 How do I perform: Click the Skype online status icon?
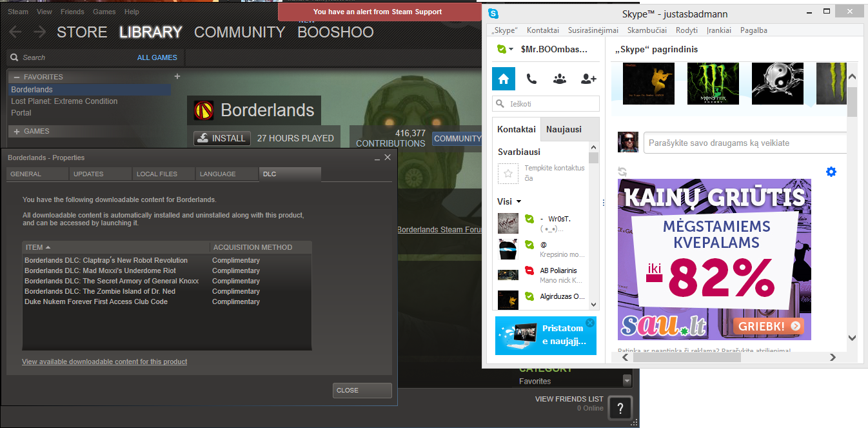point(501,49)
